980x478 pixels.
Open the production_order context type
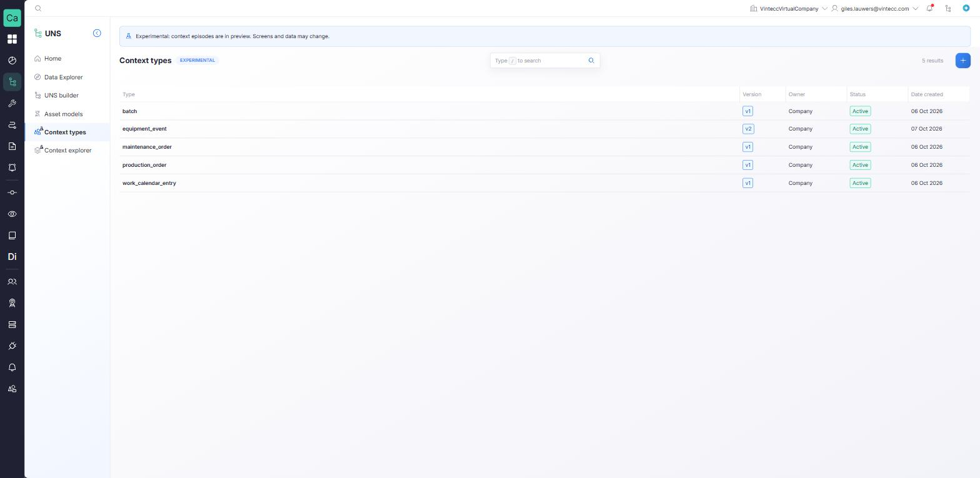(544, 165)
